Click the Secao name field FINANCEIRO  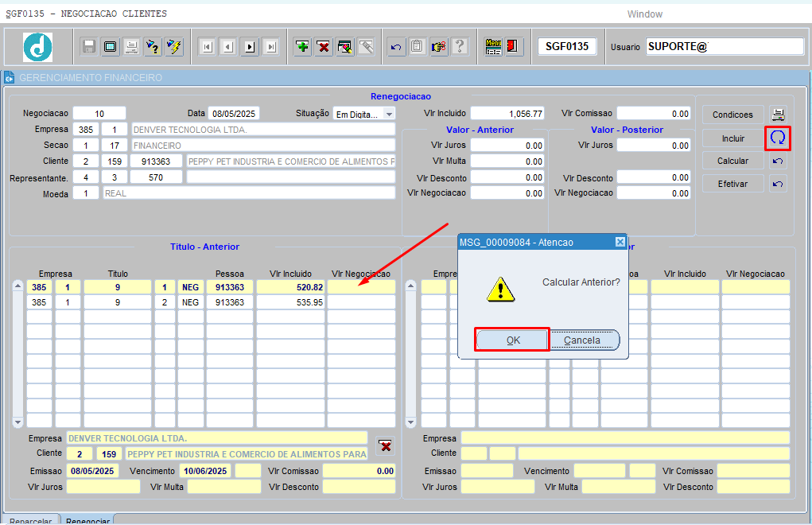pos(263,146)
